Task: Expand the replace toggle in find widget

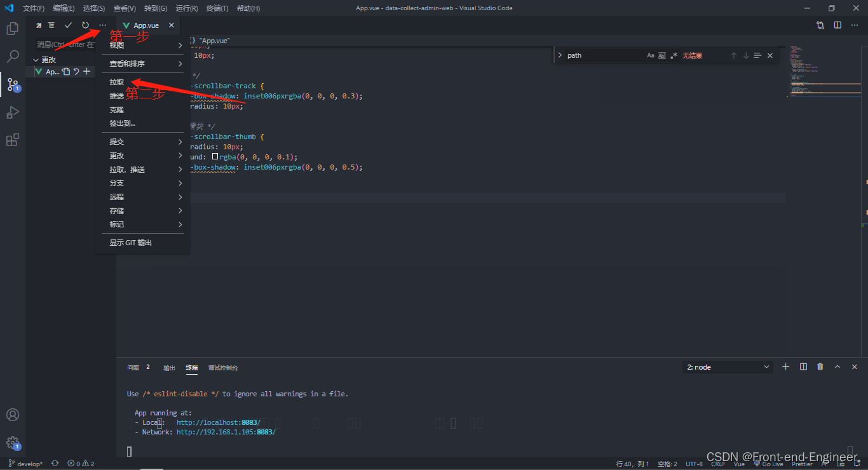Action: (560, 56)
